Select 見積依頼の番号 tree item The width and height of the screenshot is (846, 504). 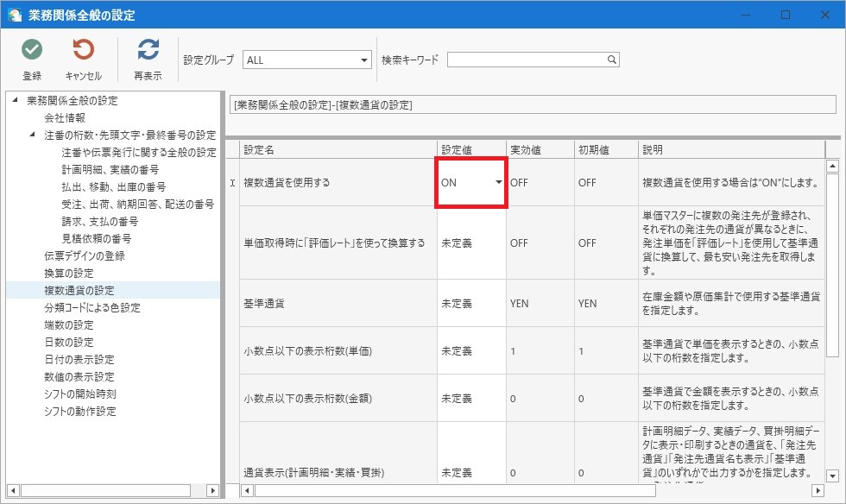(96, 238)
